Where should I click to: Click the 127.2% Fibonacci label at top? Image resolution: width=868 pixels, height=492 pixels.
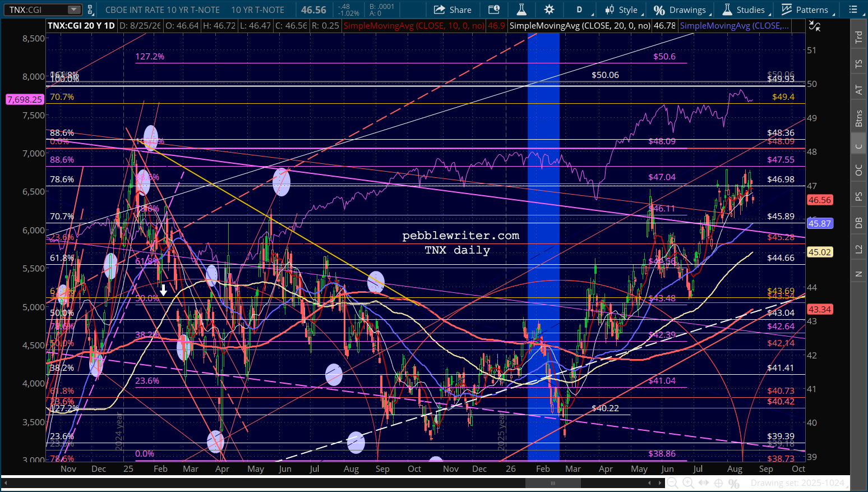coord(150,56)
